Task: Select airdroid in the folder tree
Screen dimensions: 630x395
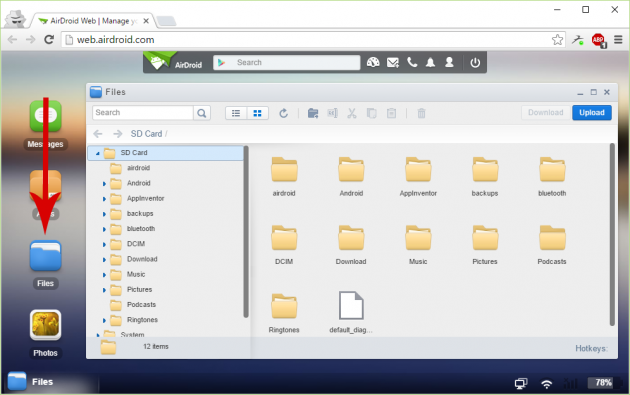Action: pyautogui.click(x=138, y=168)
